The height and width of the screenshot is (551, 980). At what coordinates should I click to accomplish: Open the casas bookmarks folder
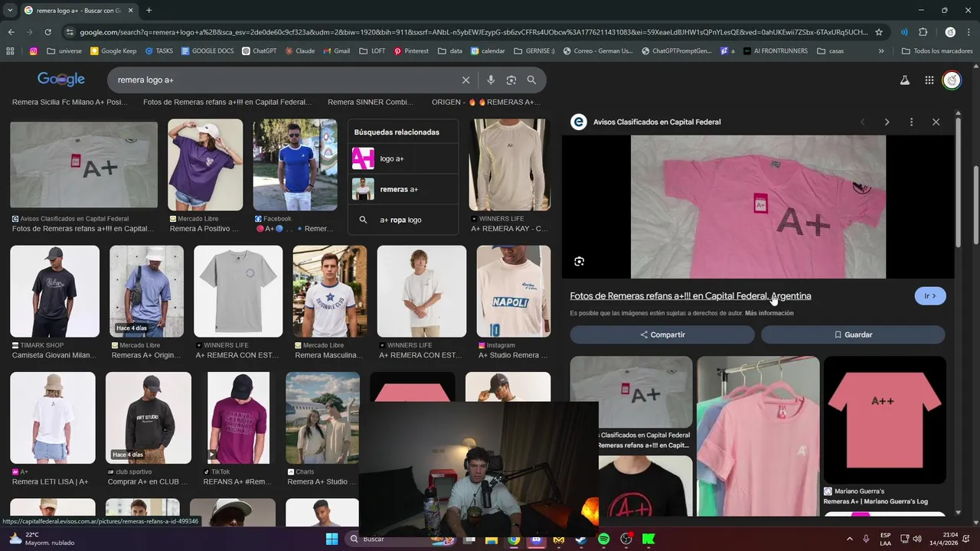tap(830, 51)
